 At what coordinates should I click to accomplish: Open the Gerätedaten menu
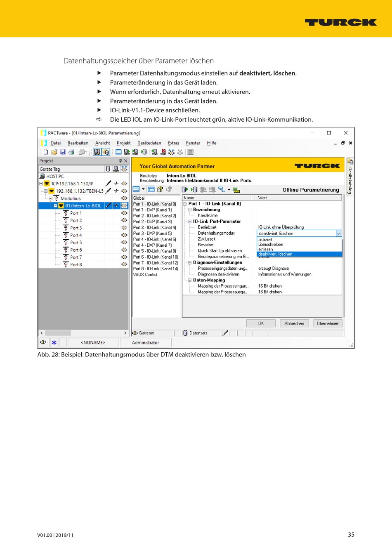coord(149,143)
